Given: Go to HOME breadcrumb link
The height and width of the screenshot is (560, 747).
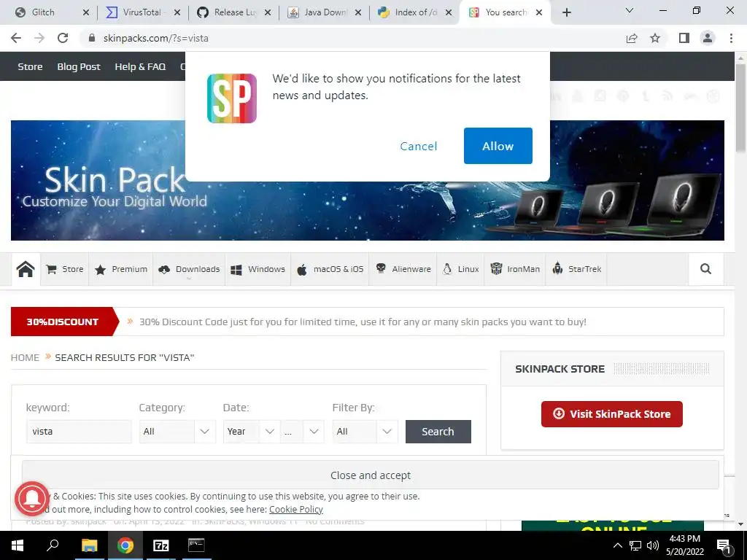Looking at the screenshot, I should tap(25, 357).
